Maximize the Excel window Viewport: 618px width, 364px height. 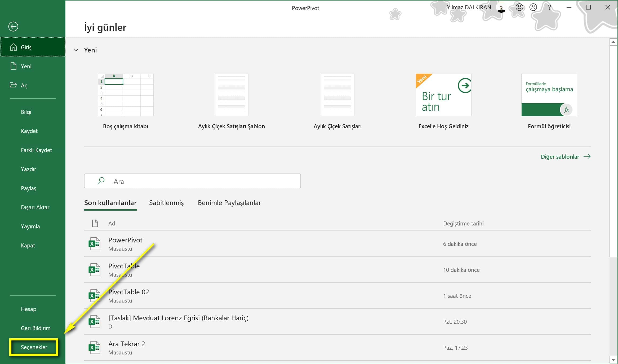[x=588, y=7]
